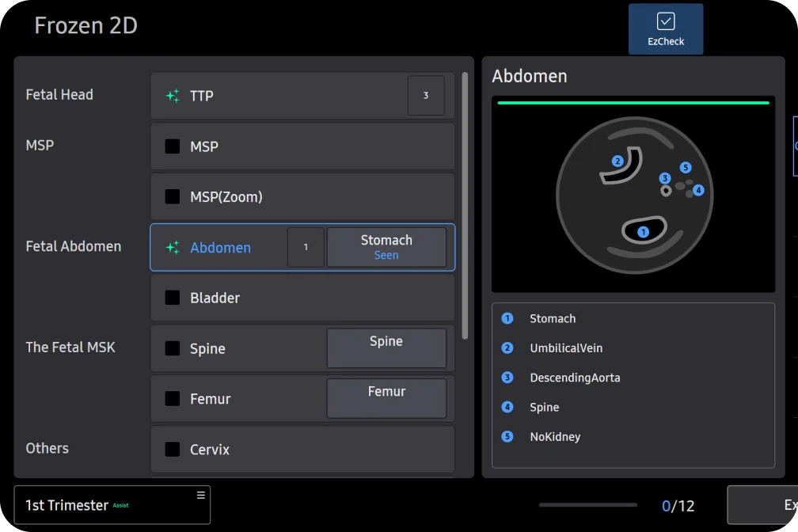Select marker 1 on the stomach diagram
Viewport: 798px width, 532px height.
click(x=643, y=232)
